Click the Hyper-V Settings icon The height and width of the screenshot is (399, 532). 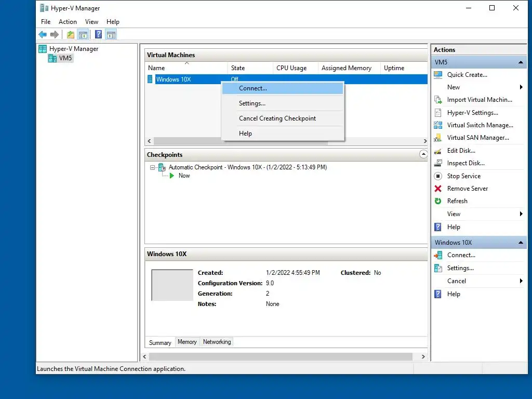click(x=438, y=113)
